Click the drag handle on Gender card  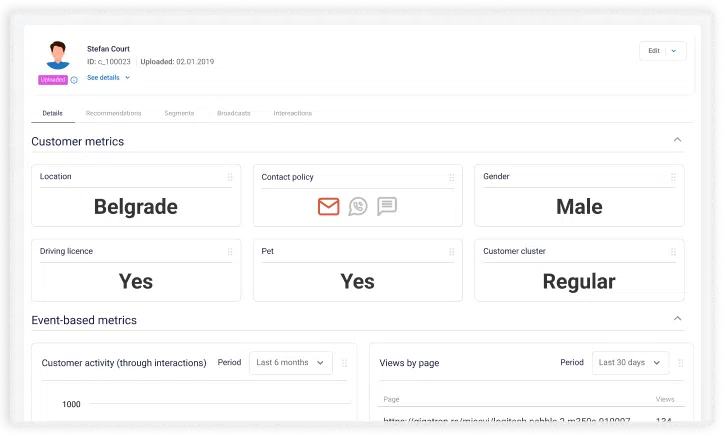(x=673, y=177)
